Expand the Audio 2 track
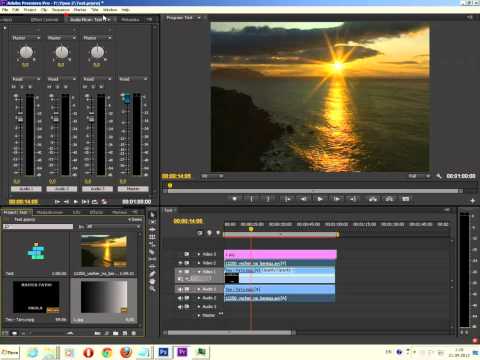This screenshot has width=480, height=360. (x=199, y=298)
